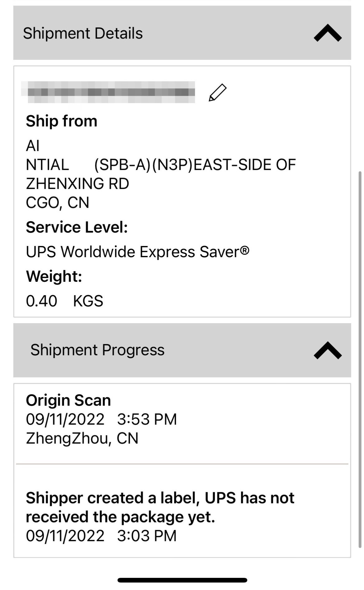
Task: Collapse the Shipment Progress chevron
Action: (328, 350)
